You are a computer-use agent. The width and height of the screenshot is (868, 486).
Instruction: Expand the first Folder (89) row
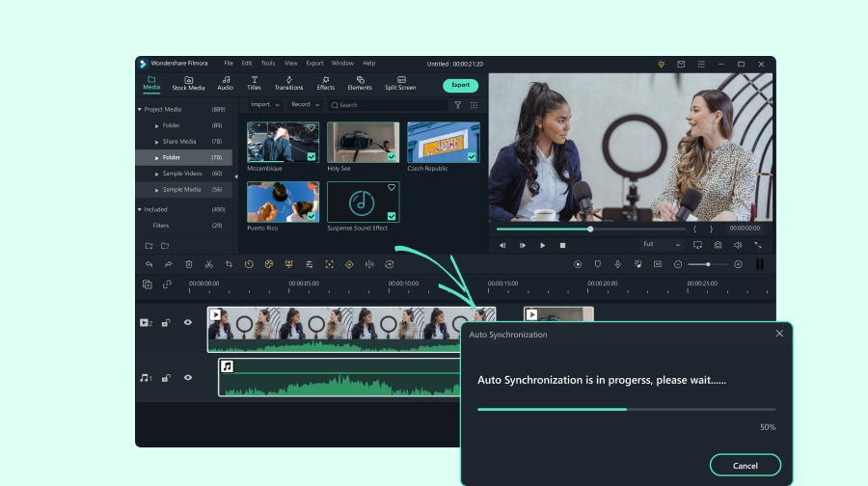pyautogui.click(x=156, y=125)
